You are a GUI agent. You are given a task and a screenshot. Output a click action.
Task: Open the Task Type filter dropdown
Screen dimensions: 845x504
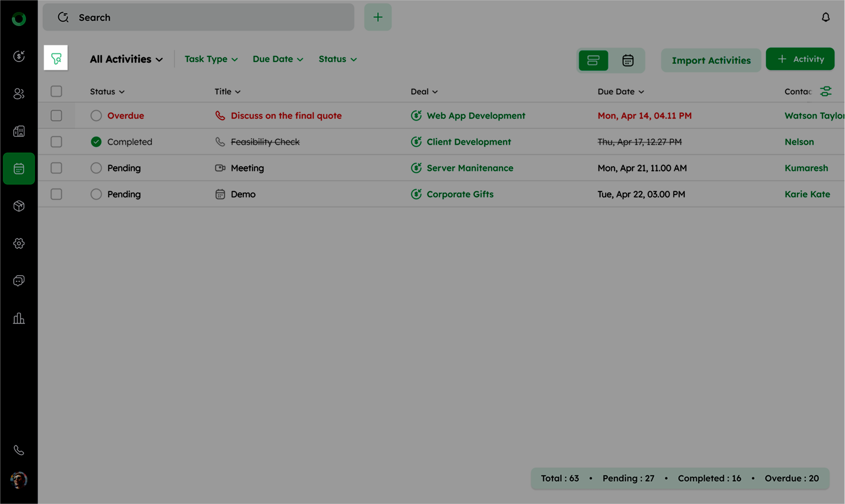(211, 59)
